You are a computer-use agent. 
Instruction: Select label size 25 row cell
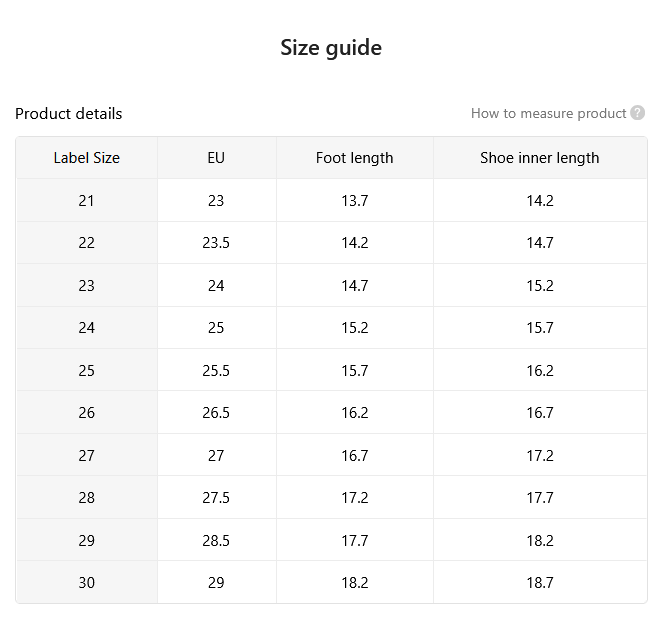point(87,371)
